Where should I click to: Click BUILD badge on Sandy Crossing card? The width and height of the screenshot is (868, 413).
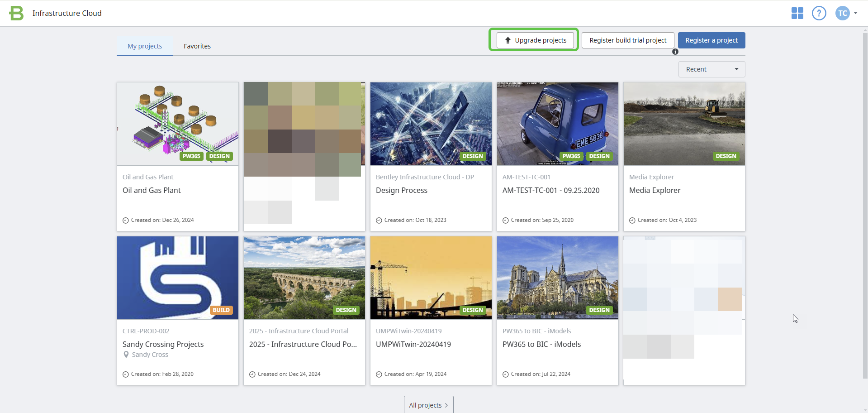[x=221, y=310]
